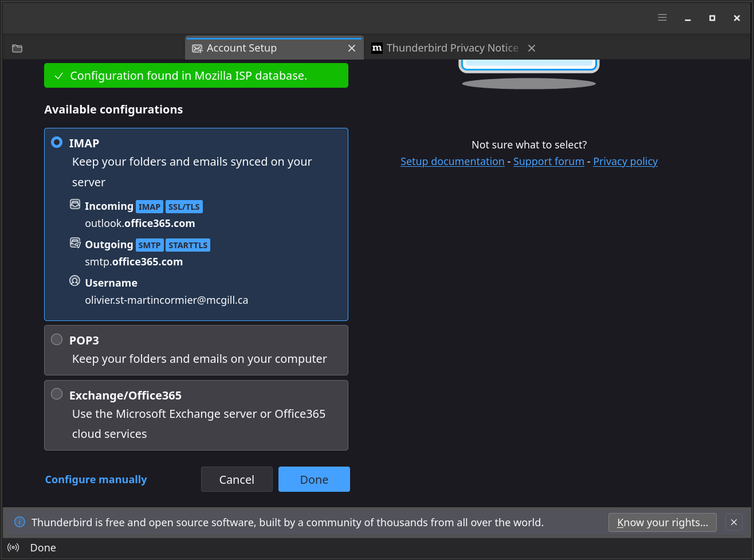Click the info icon in notification bar
754x560 pixels.
19,522
